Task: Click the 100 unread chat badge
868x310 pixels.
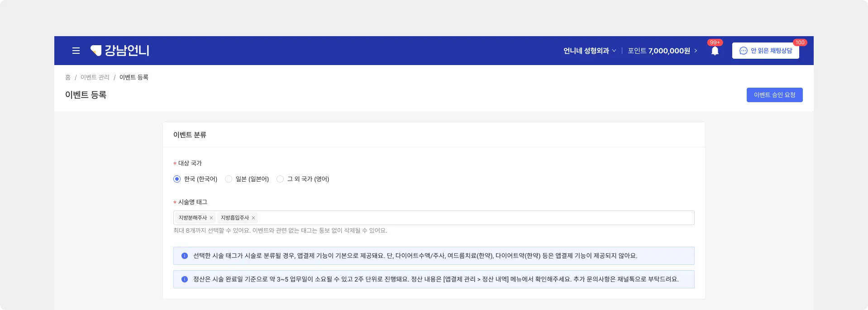Action: click(x=800, y=42)
